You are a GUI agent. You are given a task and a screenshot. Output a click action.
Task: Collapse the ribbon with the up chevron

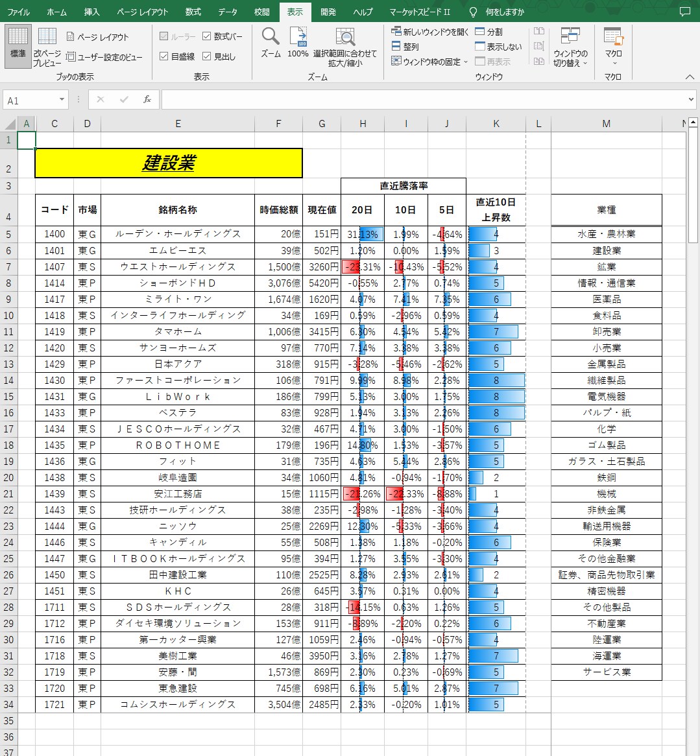coord(690,77)
